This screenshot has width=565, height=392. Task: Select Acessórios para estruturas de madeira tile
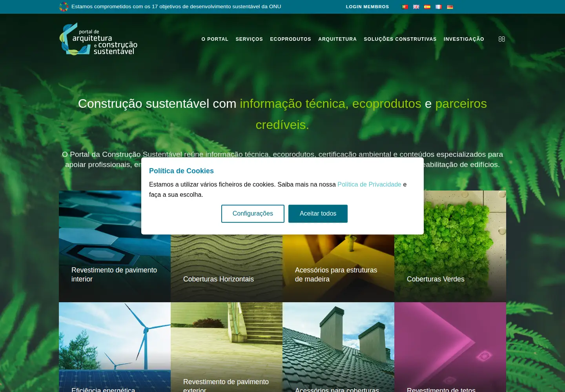338,268
